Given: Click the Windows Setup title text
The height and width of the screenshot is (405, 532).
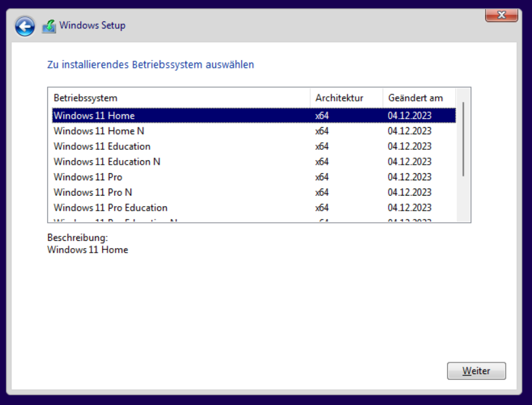Looking at the screenshot, I should [92, 25].
